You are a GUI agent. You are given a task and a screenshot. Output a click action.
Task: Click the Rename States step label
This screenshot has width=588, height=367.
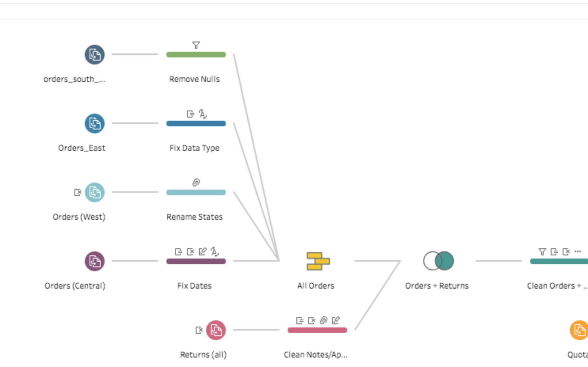coord(194,217)
